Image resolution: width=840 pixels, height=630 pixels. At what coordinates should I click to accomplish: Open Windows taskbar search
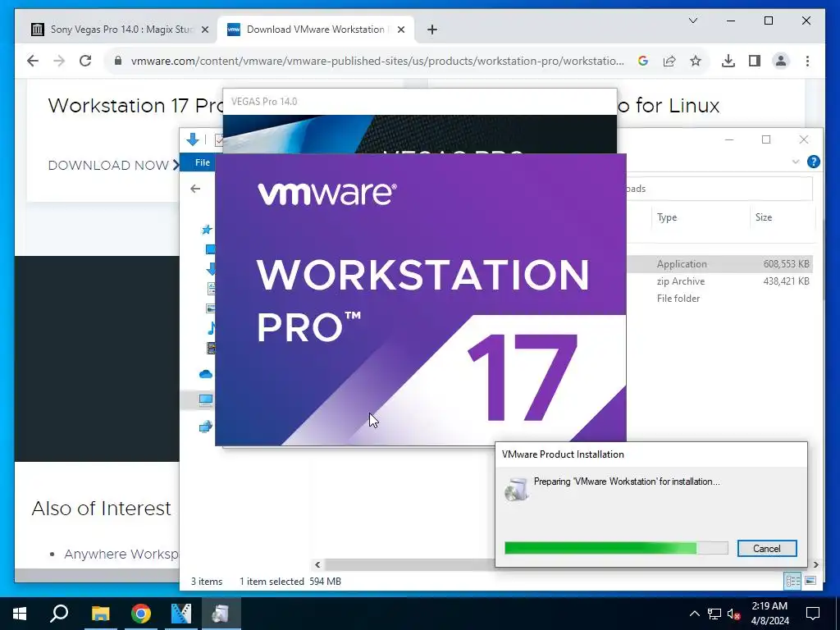(59, 614)
